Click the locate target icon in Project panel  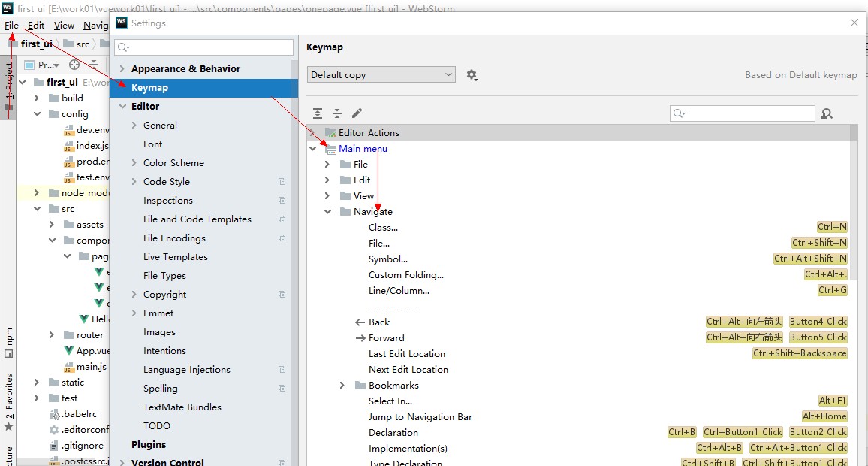click(x=74, y=65)
